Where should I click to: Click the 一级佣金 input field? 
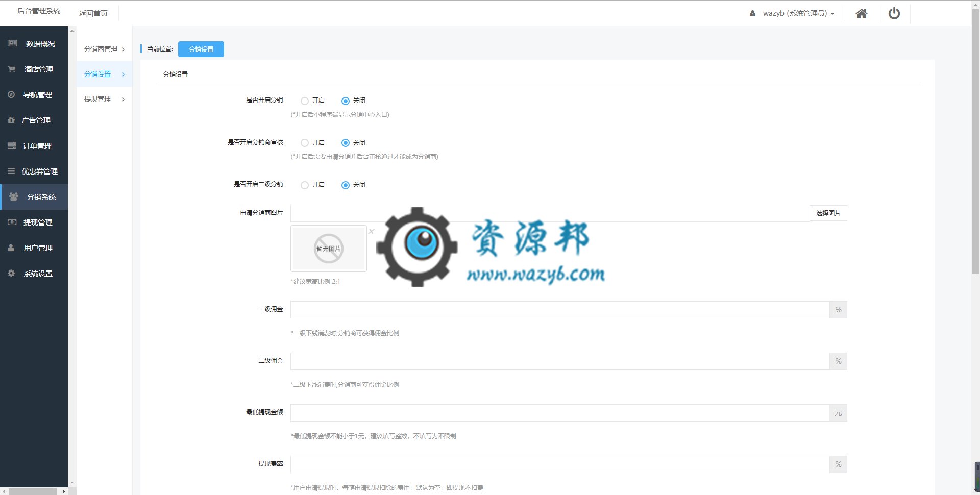[560, 310]
